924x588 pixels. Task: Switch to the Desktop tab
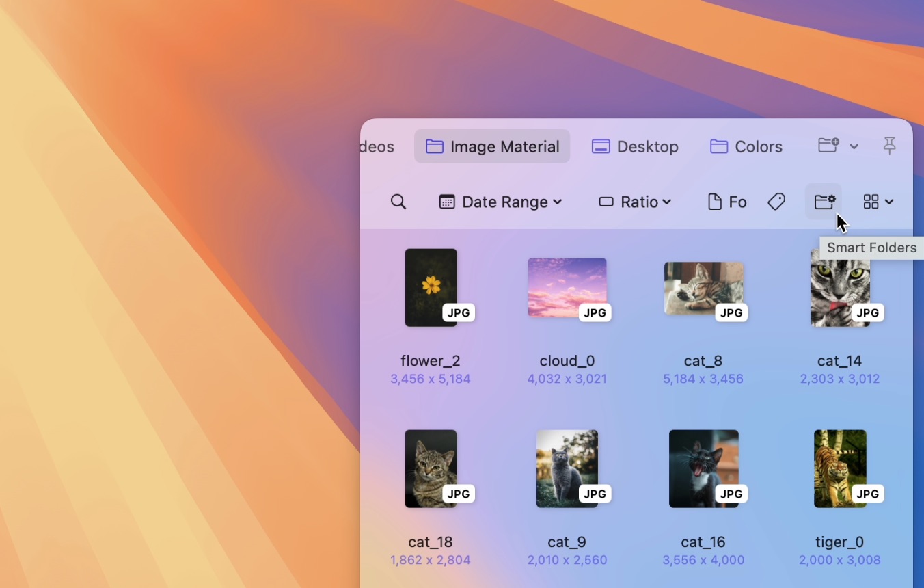tap(634, 146)
